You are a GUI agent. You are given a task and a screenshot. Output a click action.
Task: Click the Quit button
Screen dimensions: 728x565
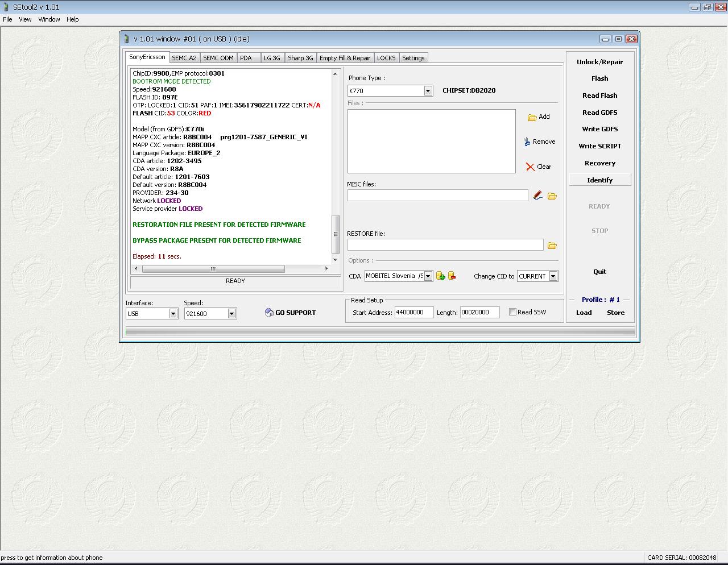click(600, 272)
